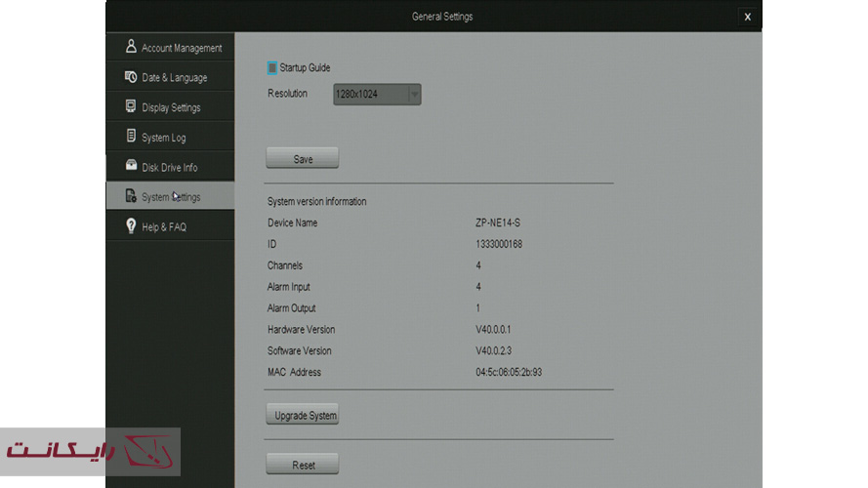This screenshot has height=488, width=868.
Task: Click the Upgrade System button
Action: click(x=305, y=415)
